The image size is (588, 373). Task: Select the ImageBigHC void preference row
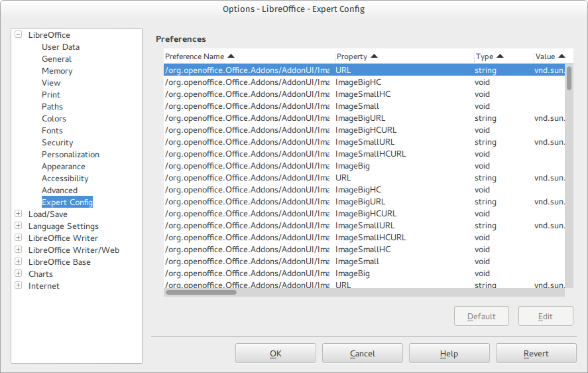(358, 82)
